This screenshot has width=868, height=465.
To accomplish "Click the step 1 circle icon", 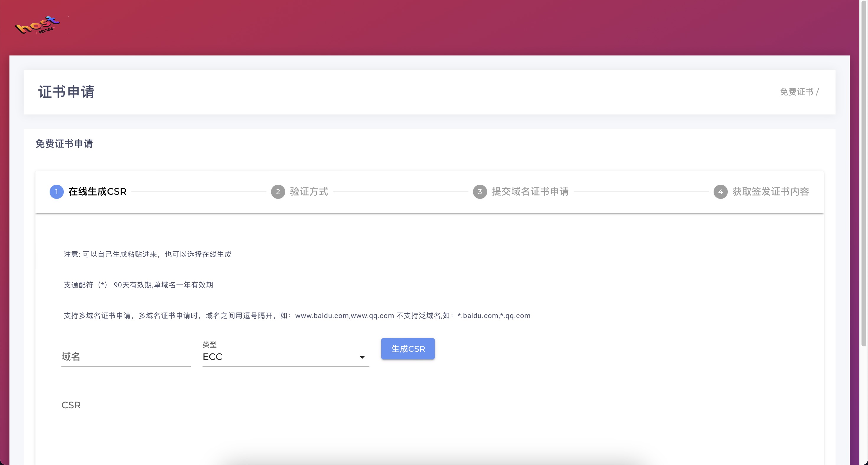I will click(57, 191).
